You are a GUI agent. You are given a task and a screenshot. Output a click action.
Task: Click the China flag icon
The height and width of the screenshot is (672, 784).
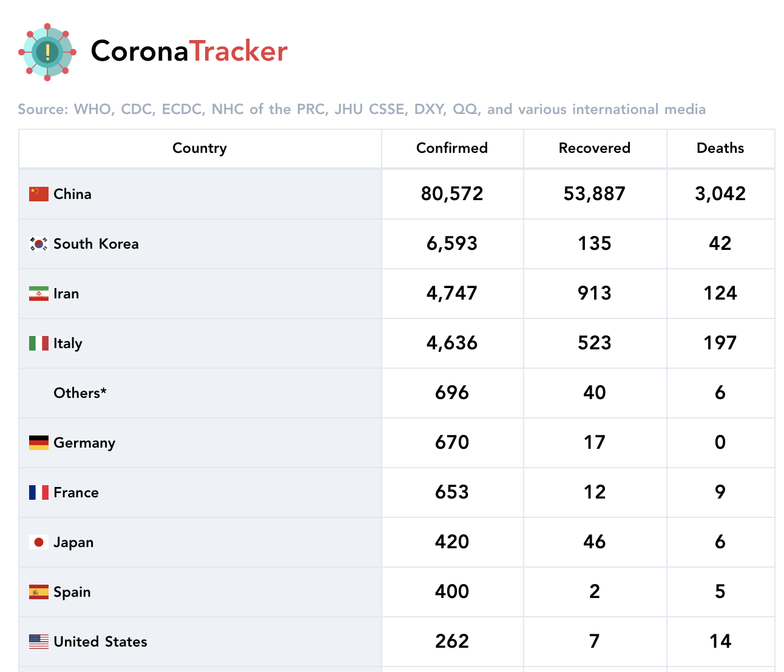[39, 194]
